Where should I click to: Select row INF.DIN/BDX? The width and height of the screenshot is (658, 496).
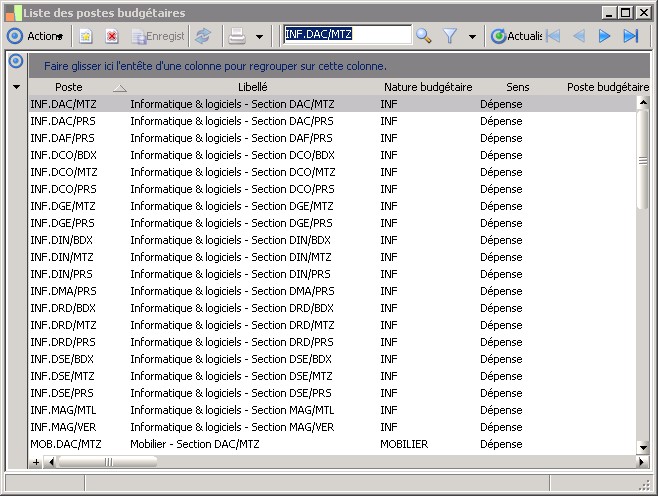[333, 240]
